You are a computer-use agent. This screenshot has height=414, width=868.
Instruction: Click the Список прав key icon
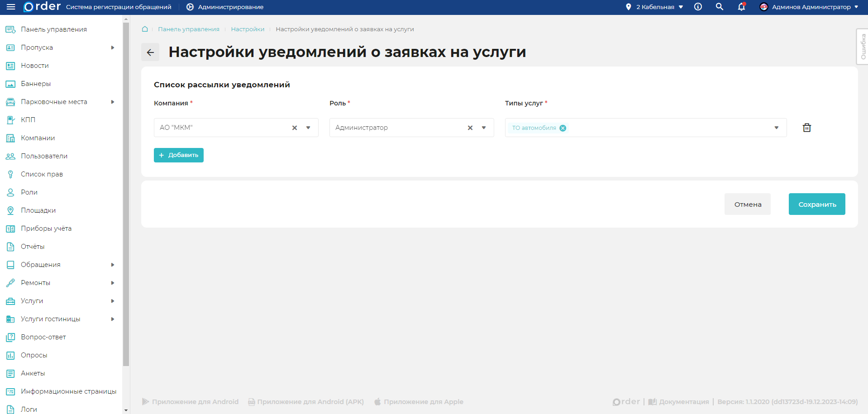(x=10, y=174)
